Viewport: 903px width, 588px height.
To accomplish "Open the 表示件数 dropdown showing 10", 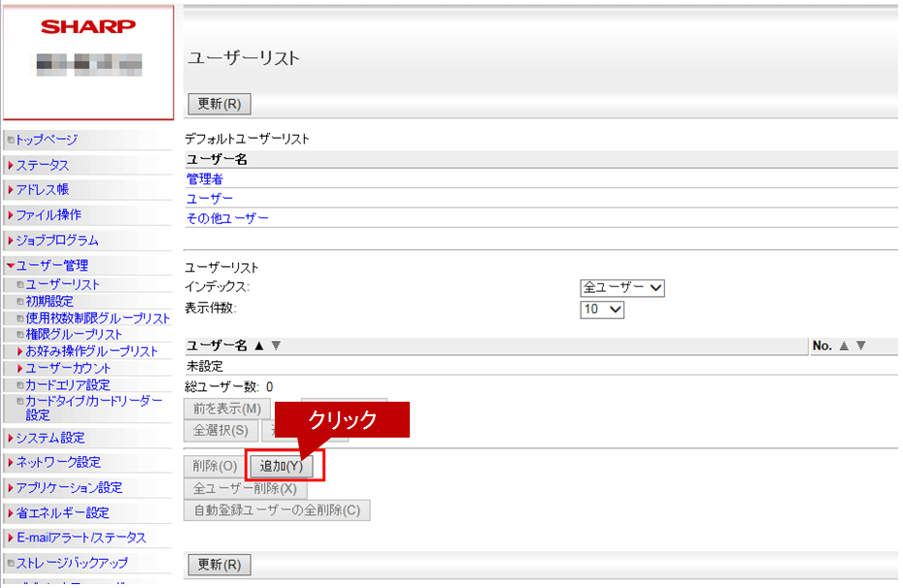I will point(602,310).
